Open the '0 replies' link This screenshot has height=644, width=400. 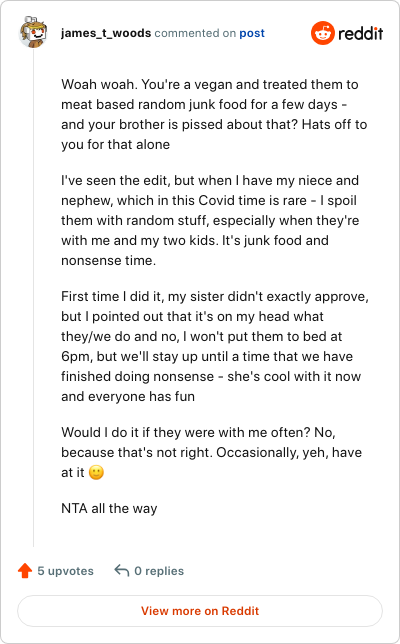click(159, 571)
